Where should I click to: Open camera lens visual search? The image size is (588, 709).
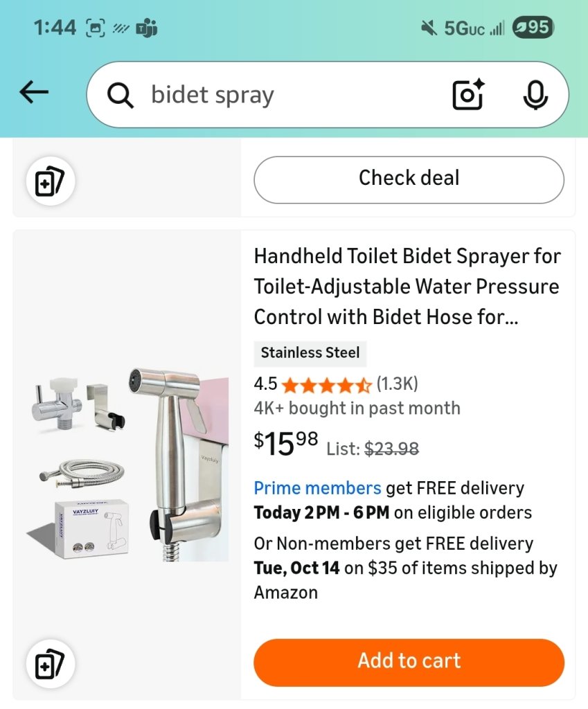click(468, 95)
